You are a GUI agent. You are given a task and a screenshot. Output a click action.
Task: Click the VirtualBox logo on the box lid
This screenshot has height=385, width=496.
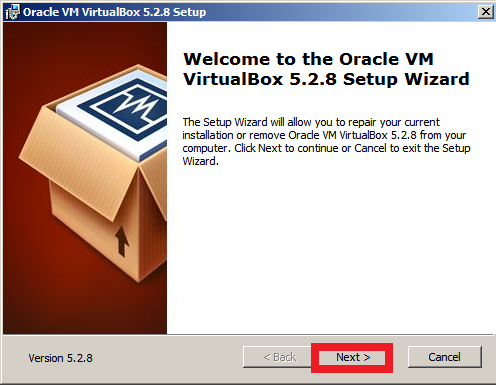point(128,108)
